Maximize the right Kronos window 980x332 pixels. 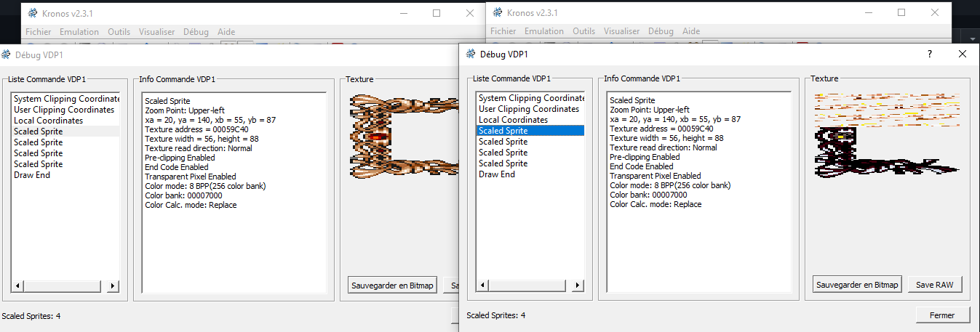click(x=901, y=12)
